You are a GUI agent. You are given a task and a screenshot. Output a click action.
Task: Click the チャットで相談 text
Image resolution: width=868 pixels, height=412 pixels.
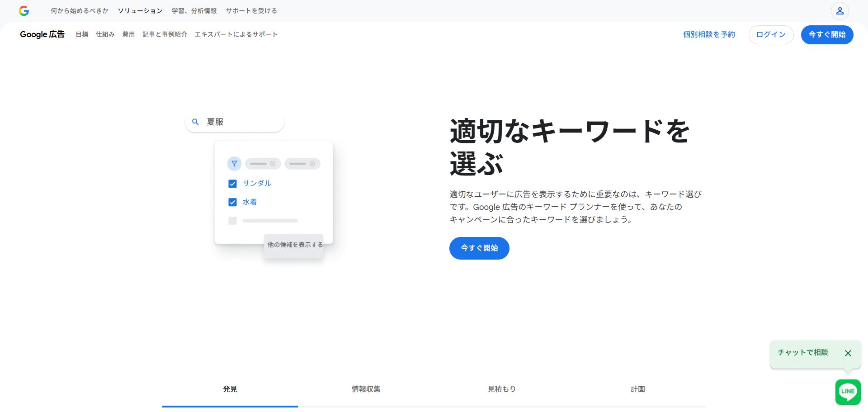(x=802, y=352)
